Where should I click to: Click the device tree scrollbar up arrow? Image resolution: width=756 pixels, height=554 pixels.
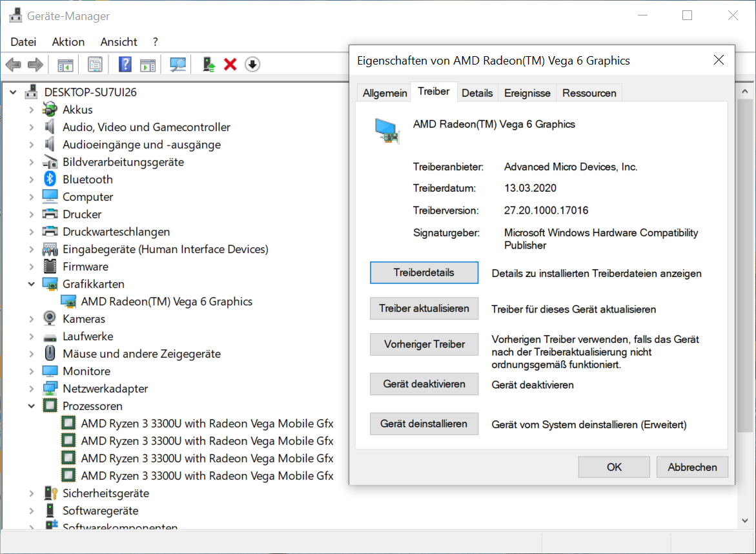(745, 91)
